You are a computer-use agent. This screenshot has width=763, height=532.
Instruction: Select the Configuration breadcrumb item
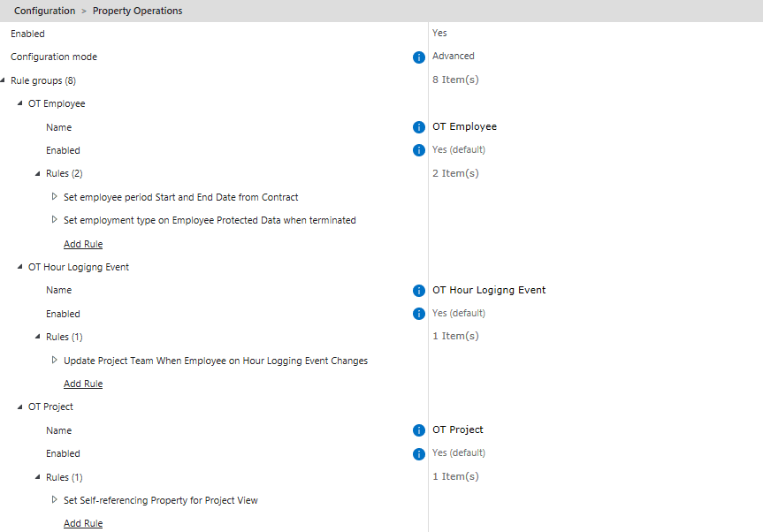[44, 11]
